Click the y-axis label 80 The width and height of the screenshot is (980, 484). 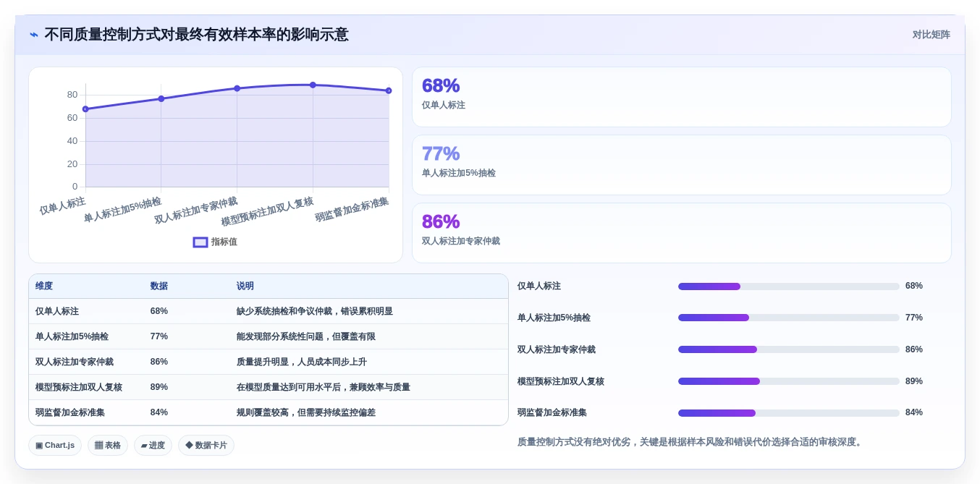(72, 95)
